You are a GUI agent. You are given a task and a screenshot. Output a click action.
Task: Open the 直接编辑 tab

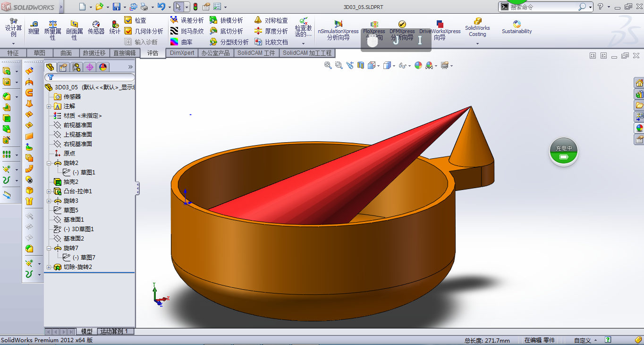click(x=125, y=53)
